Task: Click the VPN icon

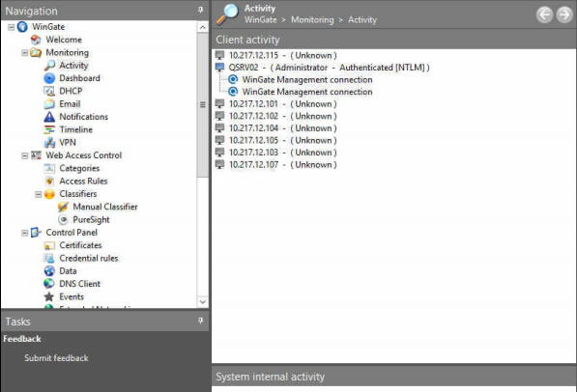Action: (x=49, y=143)
